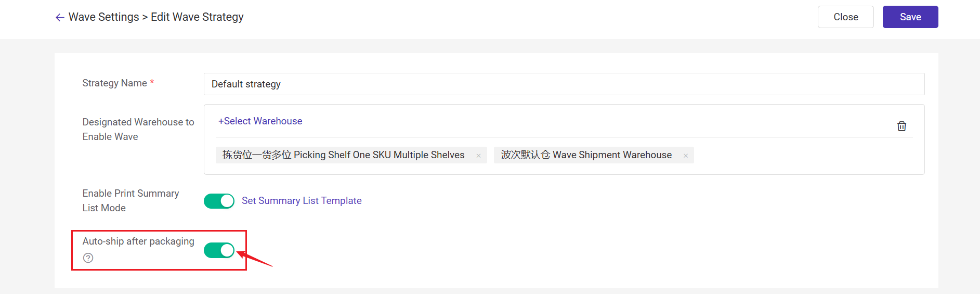Select the Picking Shelf One SKU Multiple Shelves tag

point(343,155)
